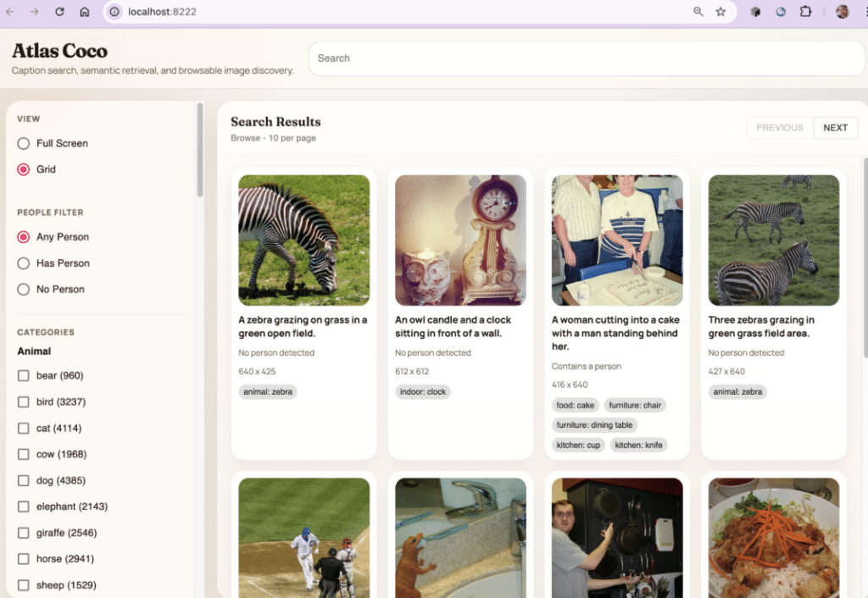Click the '640 x 425' dimensions text
The image size is (868, 598).
point(257,371)
